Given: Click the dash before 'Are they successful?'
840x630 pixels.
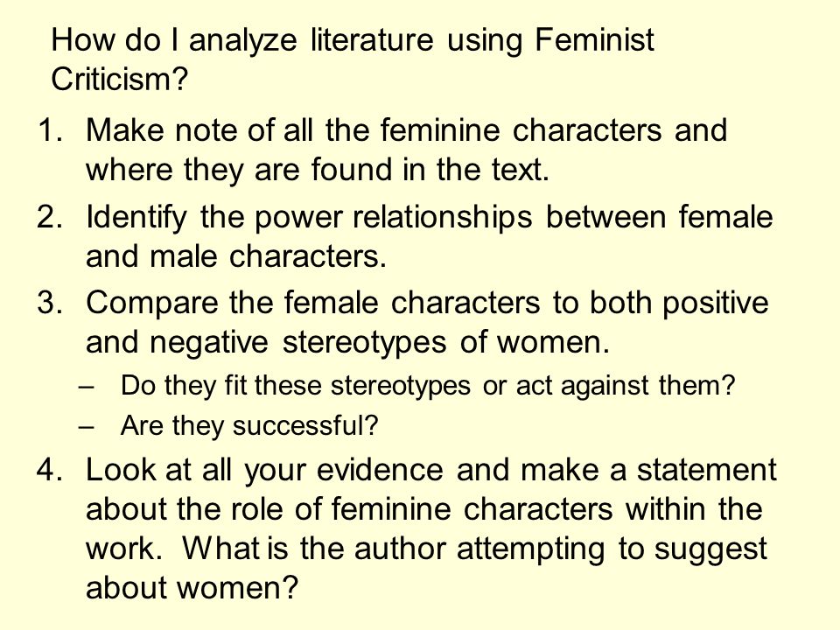Looking at the screenshot, I should point(87,427).
